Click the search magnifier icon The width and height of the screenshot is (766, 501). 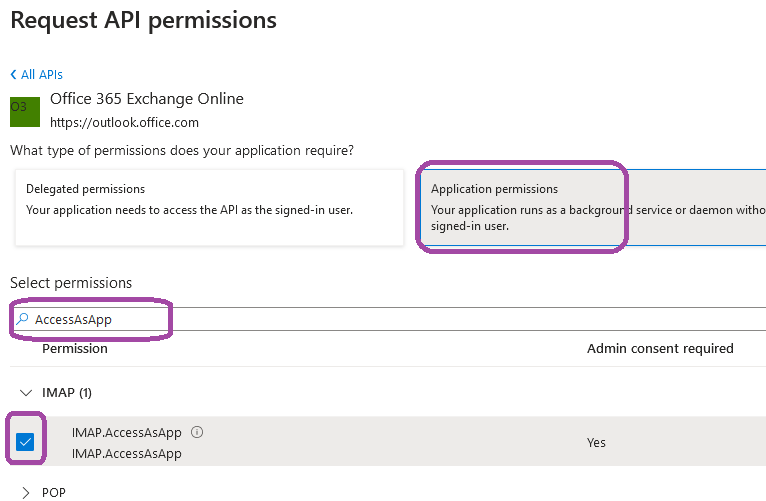[x=22, y=320]
